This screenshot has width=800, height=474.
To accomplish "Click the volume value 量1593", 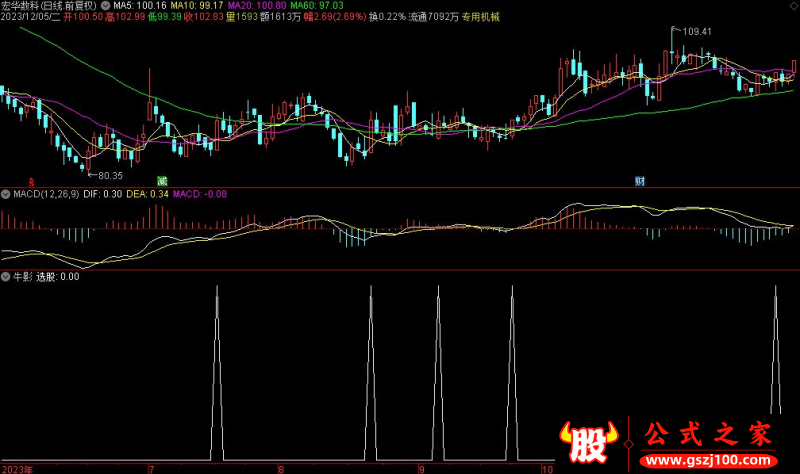I will [242, 17].
